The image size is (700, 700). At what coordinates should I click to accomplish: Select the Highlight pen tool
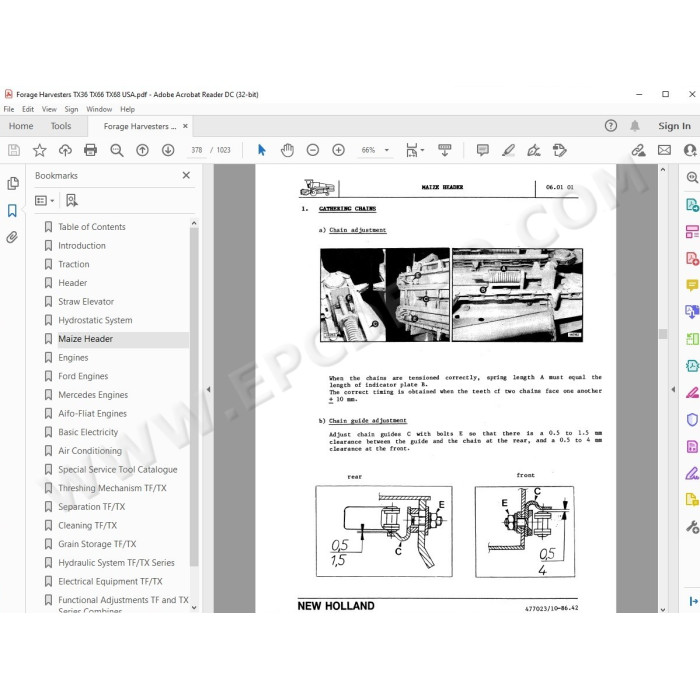pos(508,150)
